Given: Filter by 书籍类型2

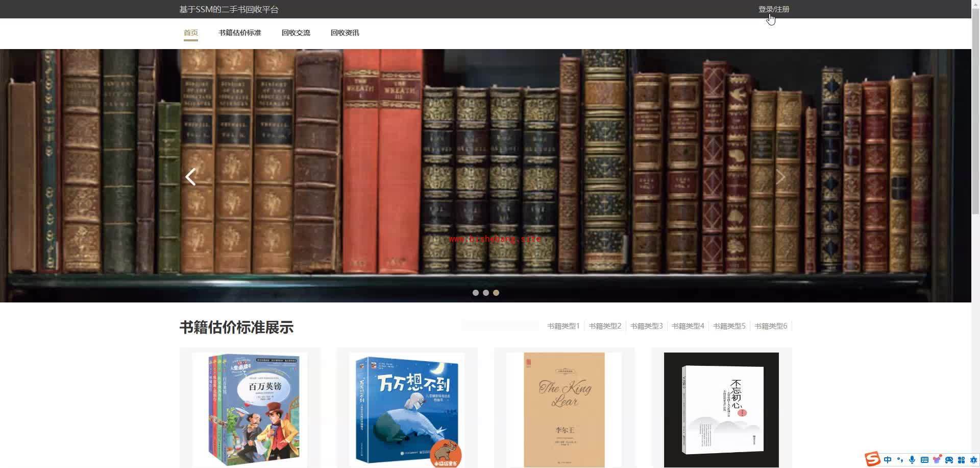Looking at the screenshot, I should (605, 326).
